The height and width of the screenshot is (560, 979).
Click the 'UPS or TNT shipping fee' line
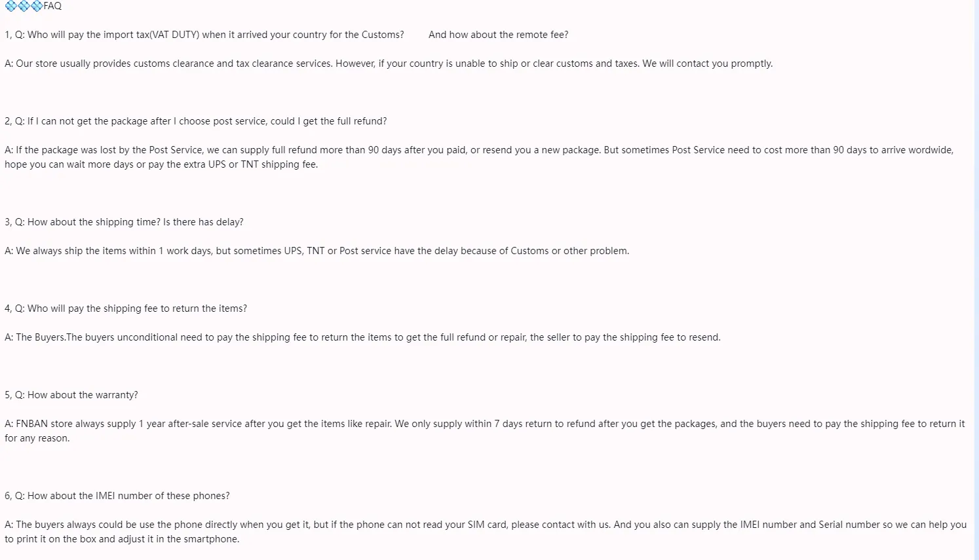(161, 164)
